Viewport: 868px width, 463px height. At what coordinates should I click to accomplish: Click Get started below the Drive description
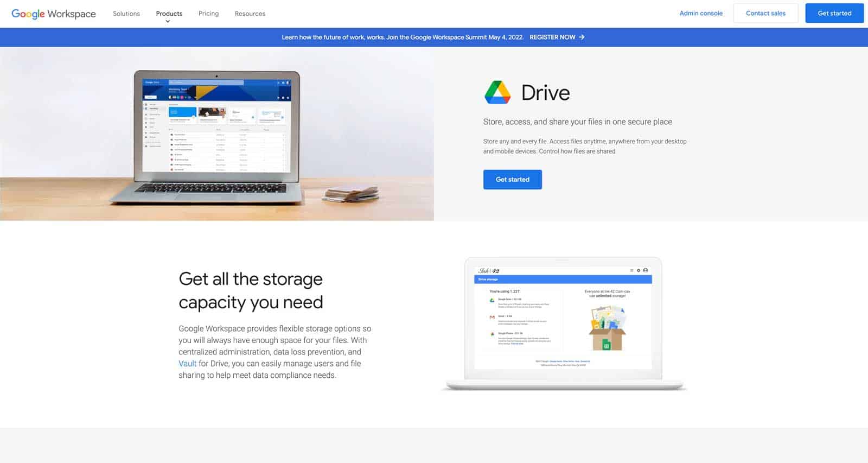click(513, 180)
